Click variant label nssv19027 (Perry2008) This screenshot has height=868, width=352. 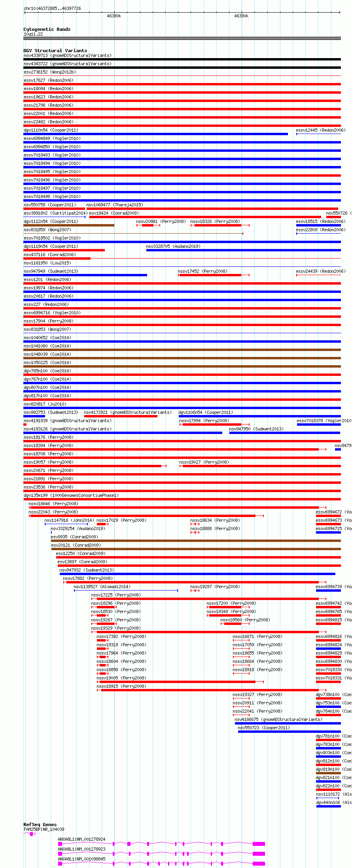tap(204, 462)
